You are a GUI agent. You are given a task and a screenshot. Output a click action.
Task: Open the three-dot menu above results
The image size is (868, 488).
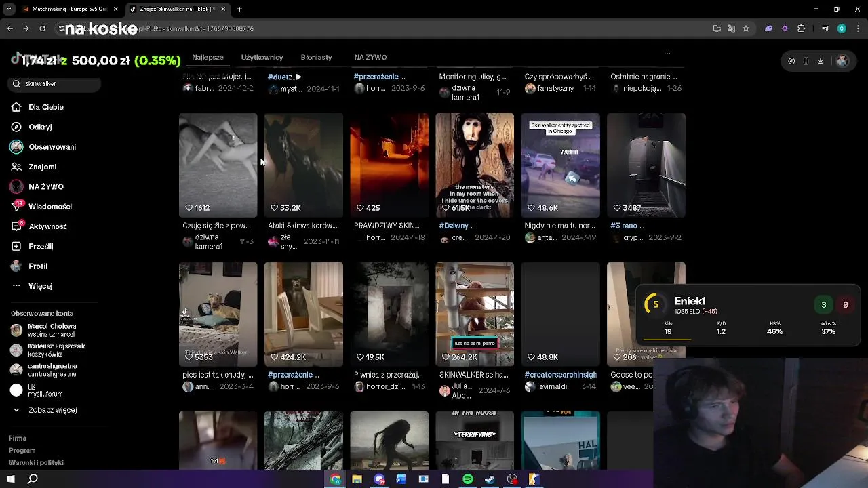point(667,53)
